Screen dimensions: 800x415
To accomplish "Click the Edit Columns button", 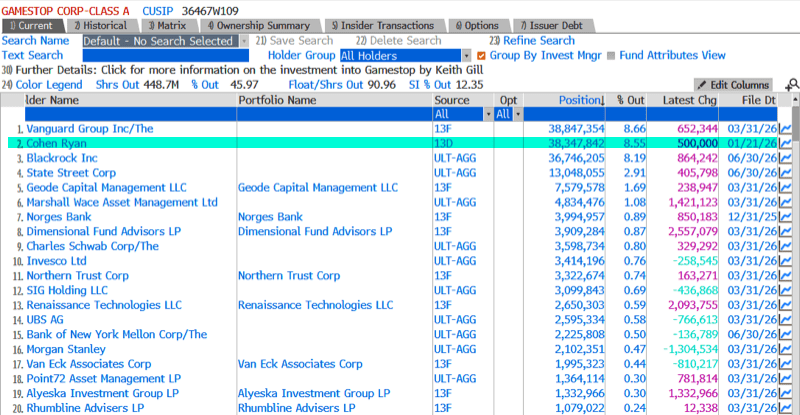I will coord(733,85).
